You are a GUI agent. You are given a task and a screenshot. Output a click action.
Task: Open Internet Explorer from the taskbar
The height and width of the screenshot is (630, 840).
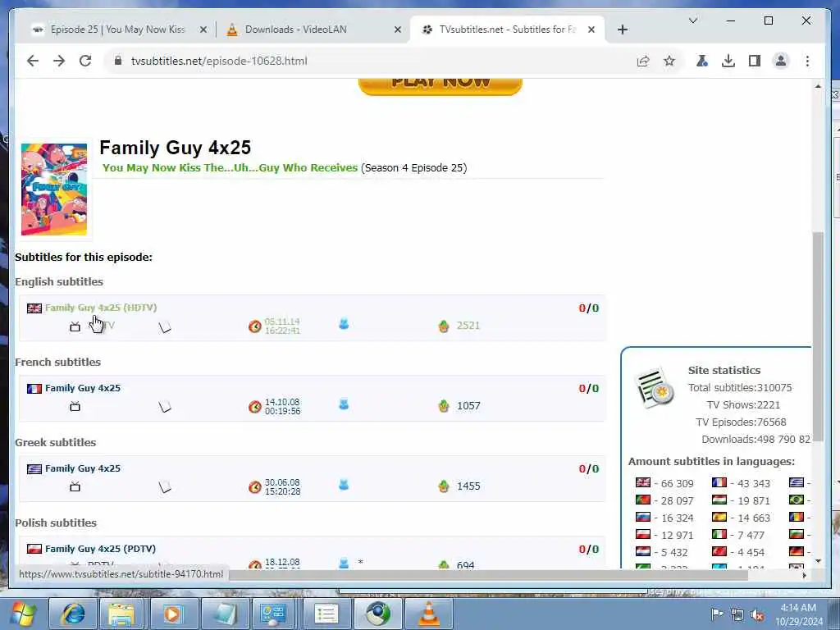[x=73, y=614]
